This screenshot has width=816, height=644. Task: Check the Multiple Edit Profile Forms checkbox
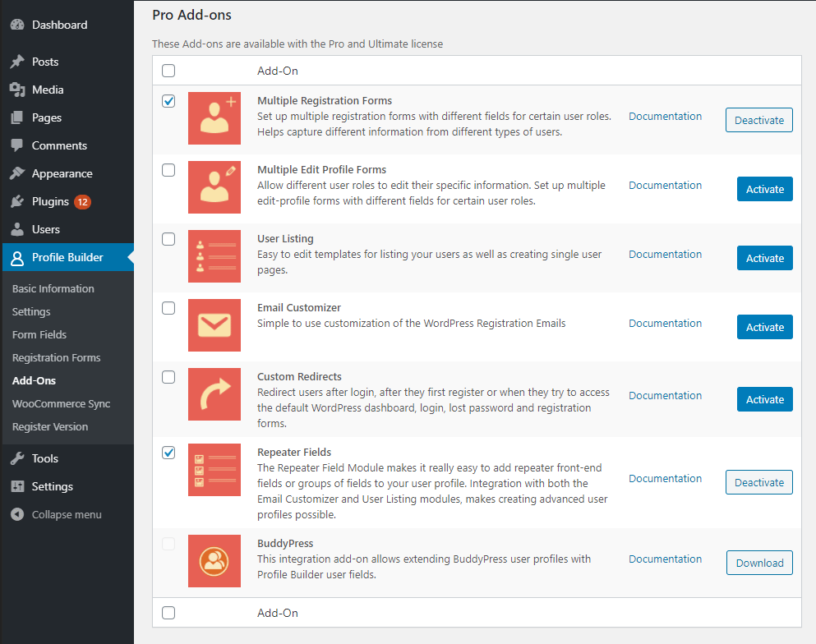168,170
